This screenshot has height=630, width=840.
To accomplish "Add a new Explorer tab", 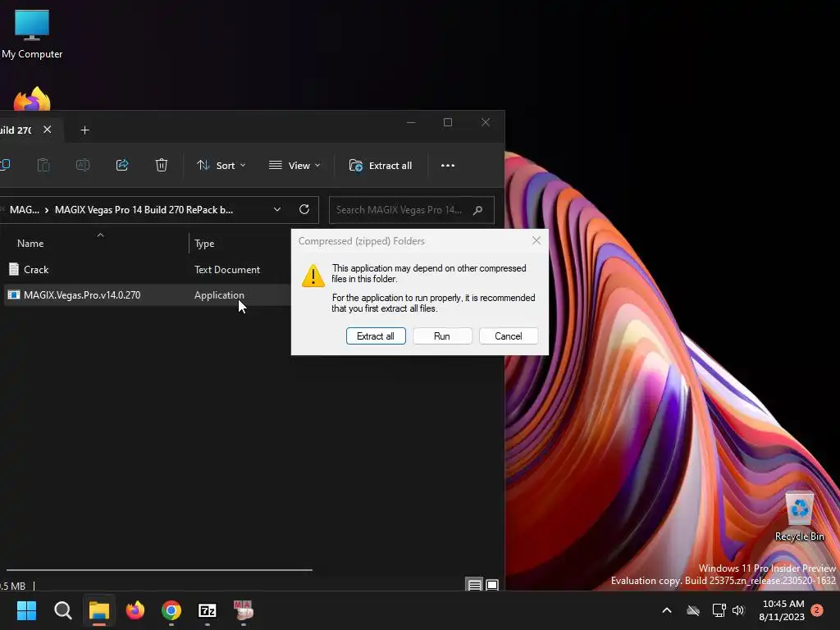I will point(84,130).
